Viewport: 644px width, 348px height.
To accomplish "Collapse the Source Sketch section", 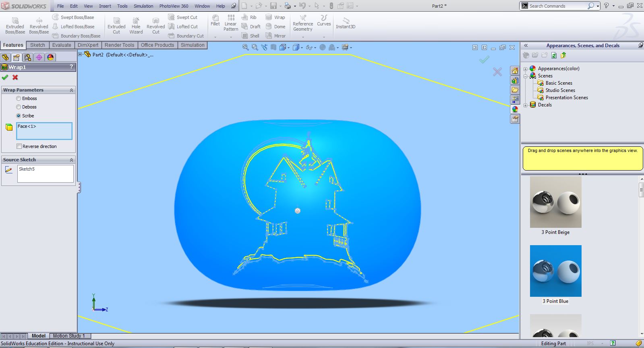I will click(x=72, y=160).
